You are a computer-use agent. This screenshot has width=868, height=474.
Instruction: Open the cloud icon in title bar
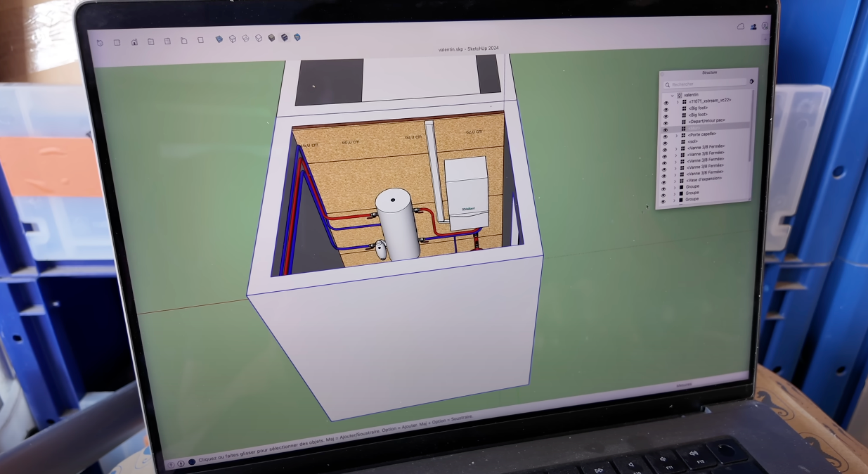741,26
